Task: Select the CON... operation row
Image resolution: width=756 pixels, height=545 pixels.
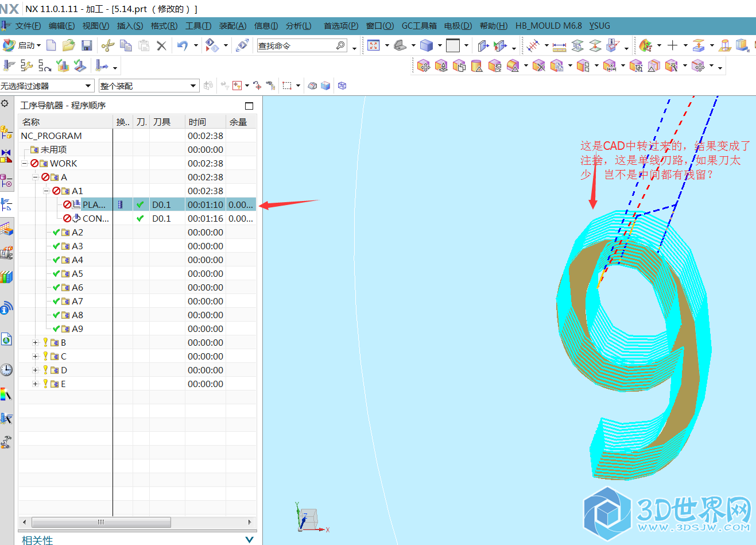Action: pyautogui.click(x=137, y=218)
